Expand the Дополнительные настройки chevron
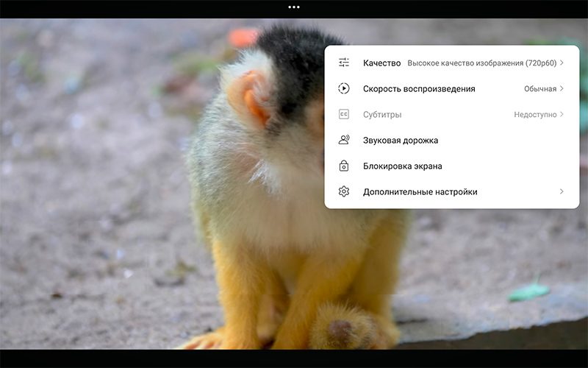The image size is (588, 368). (x=562, y=192)
